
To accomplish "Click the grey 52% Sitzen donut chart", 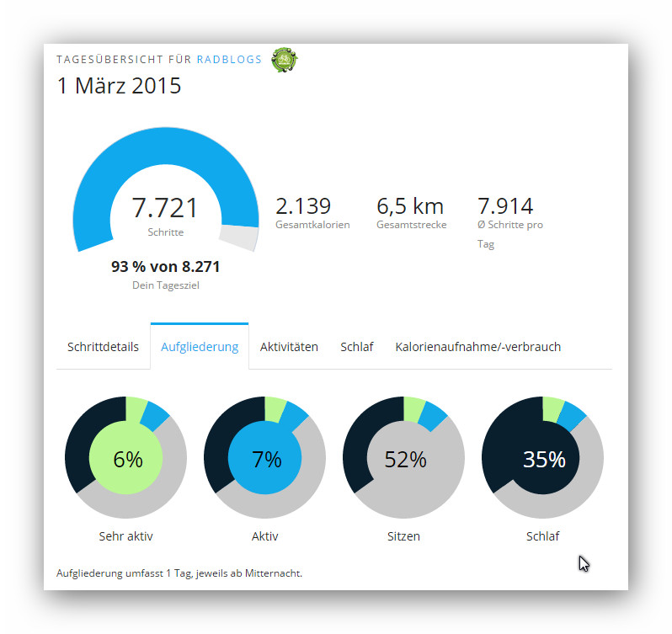I will click(x=404, y=459).
